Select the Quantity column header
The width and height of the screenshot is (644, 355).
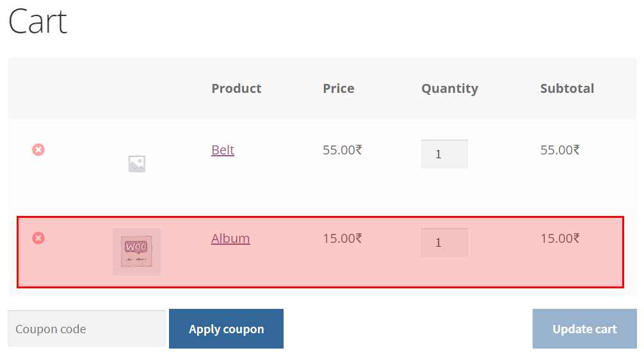tap(450, 89)
